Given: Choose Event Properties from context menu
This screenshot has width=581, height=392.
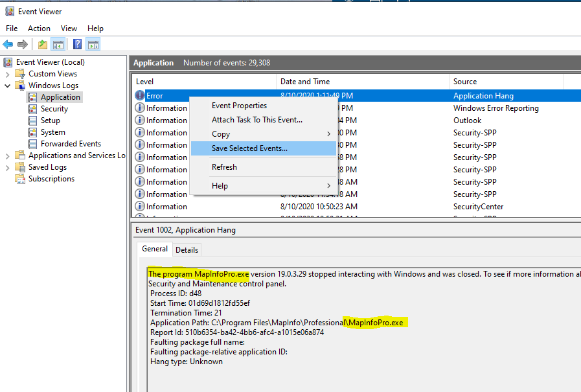Looking at the screenshot, I should (x=264, y=106).
